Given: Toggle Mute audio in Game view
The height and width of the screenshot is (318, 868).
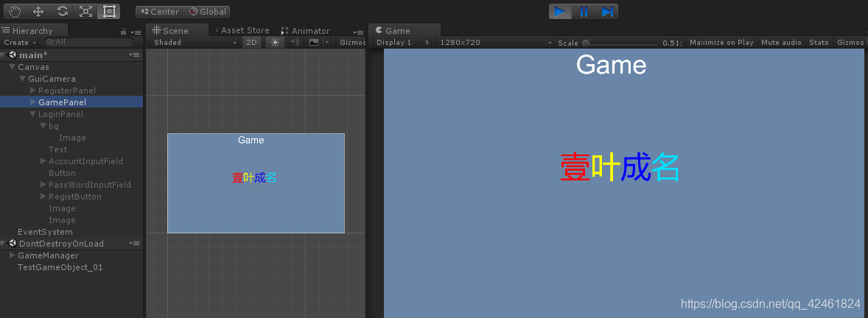Looking at the screenshot, I should (781, 43).
